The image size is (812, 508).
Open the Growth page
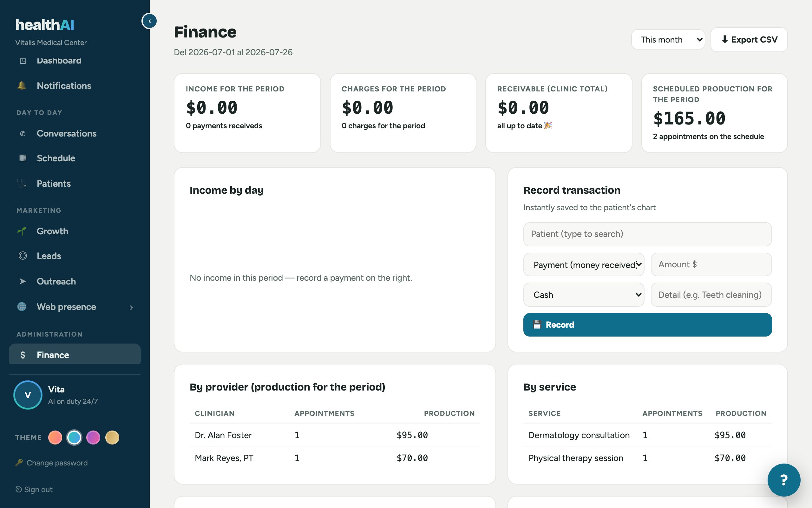point(75,231)
